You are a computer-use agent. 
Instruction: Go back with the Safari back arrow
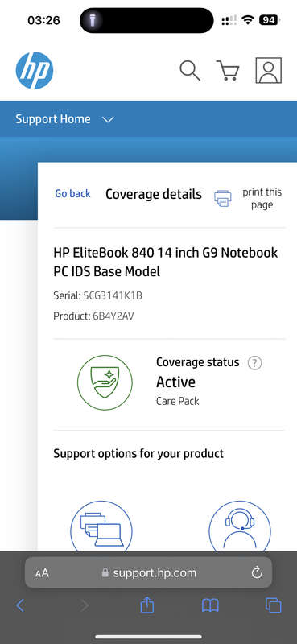tap(20, 605)
